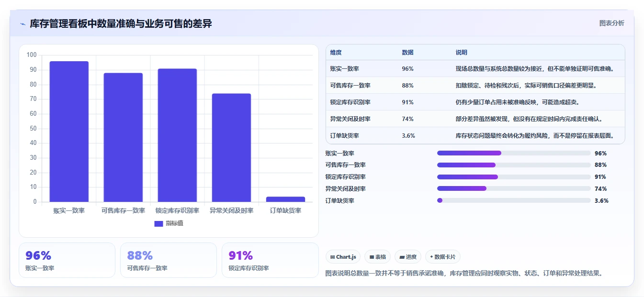Select the Chart.js tag
644x297 pixels.
(x=343, y=257)
